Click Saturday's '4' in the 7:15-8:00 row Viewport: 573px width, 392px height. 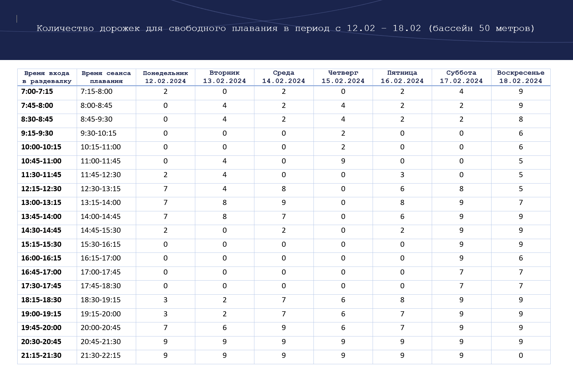(x=461, y=92)
